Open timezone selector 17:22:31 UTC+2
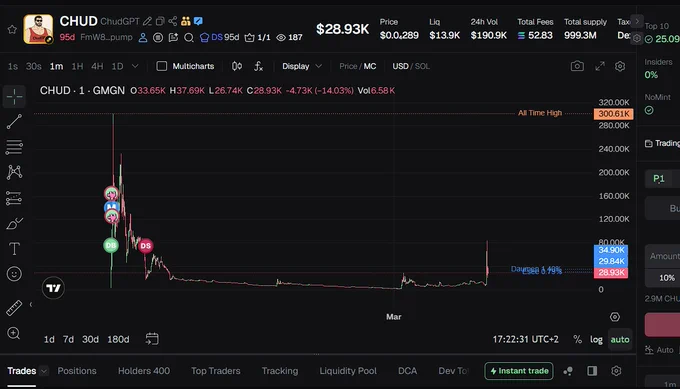This screenshot has width=680, height=389. pos(525,339)
